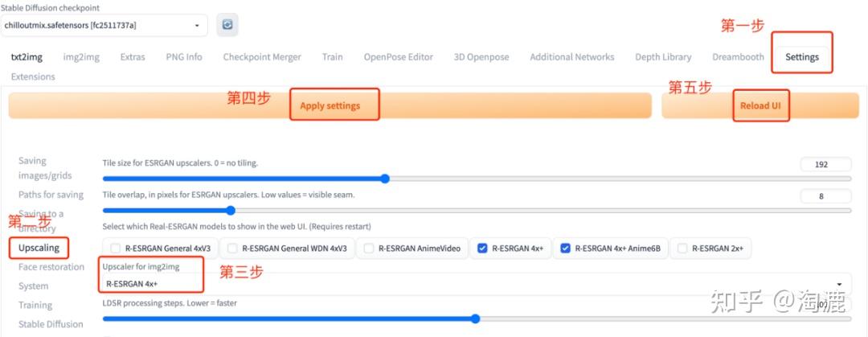Open the img2img tab
The width and height of the screenshot is (868, 337).
pos(81,56)
